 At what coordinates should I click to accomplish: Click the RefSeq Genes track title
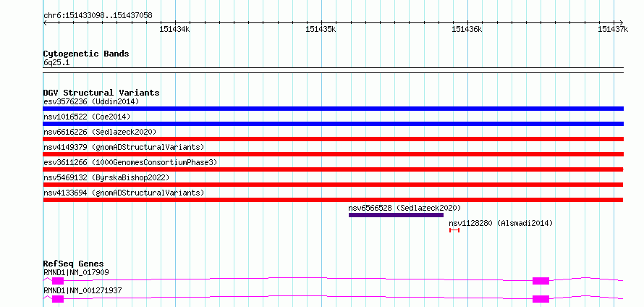coord(73,264)
